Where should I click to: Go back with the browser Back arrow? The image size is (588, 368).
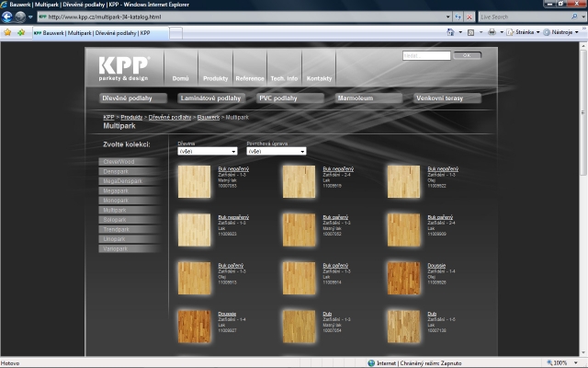pyautogui.click(x=7, y=17)
